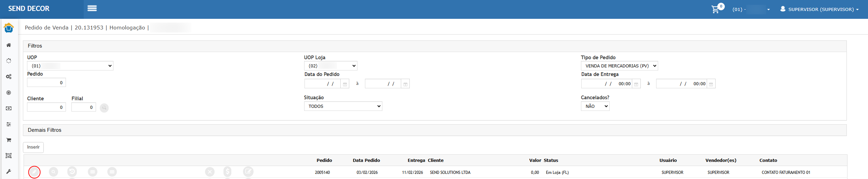Open the wrench tools icon in sidebar
Image resolution: width=868 pixels, height=179 pixels.
(9, 171)
